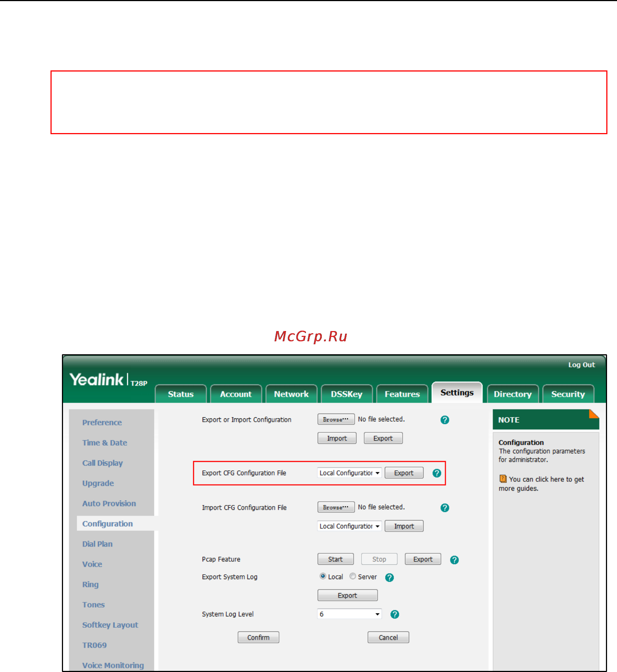
Task: Click Import under Export or Import Configuration
Action: coord(337,438)
